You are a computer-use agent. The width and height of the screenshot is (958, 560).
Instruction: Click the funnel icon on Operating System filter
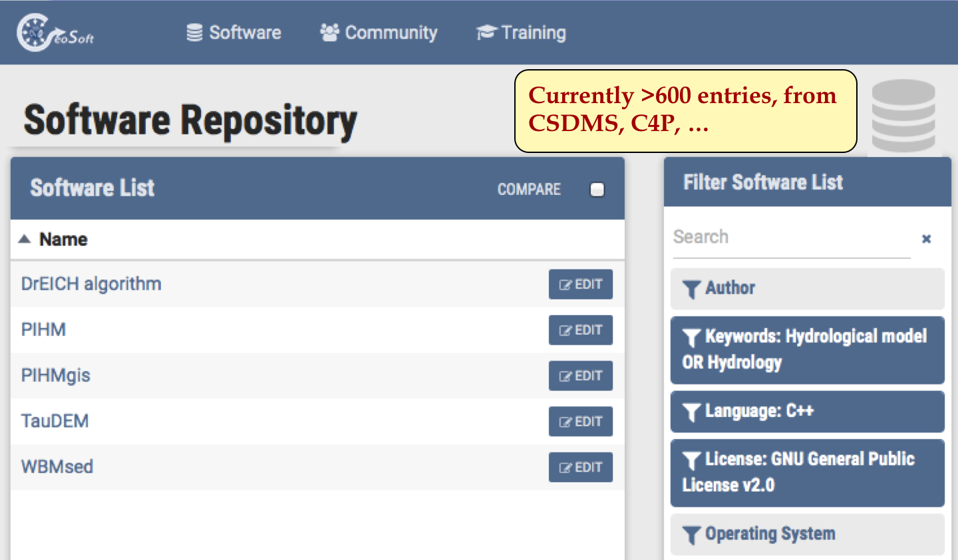point(691,535)
